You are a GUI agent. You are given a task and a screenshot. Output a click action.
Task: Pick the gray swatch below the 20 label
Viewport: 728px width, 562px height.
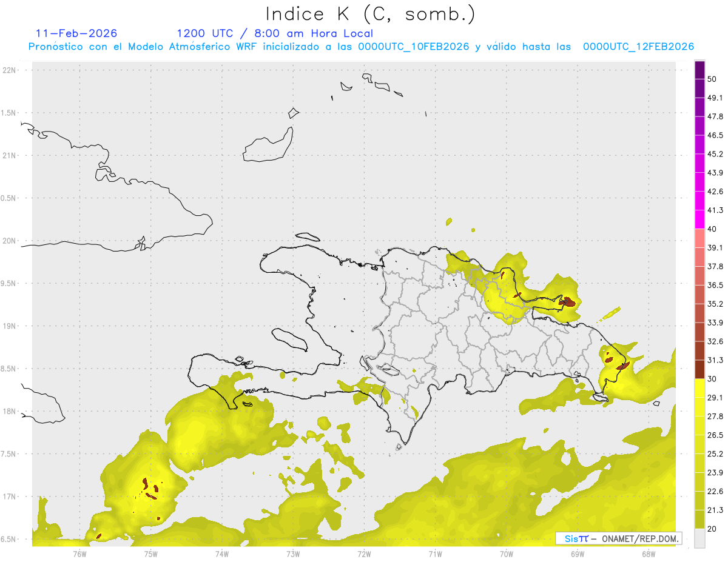pyautogui.click(x=699, y=537)
